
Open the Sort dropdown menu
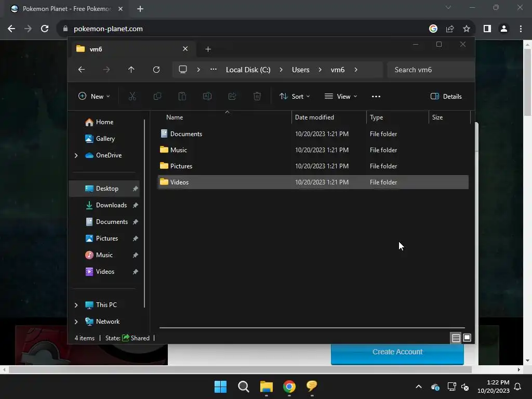click(294, 96)
